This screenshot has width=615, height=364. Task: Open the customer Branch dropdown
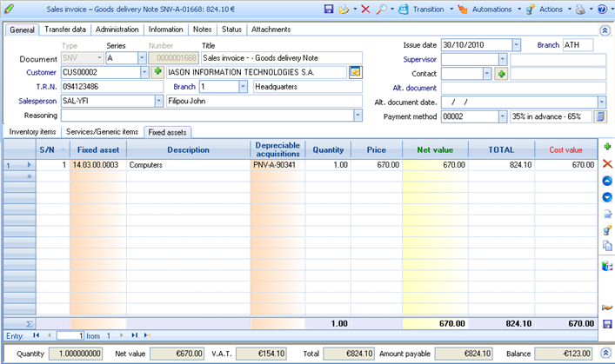coord(244,87)
